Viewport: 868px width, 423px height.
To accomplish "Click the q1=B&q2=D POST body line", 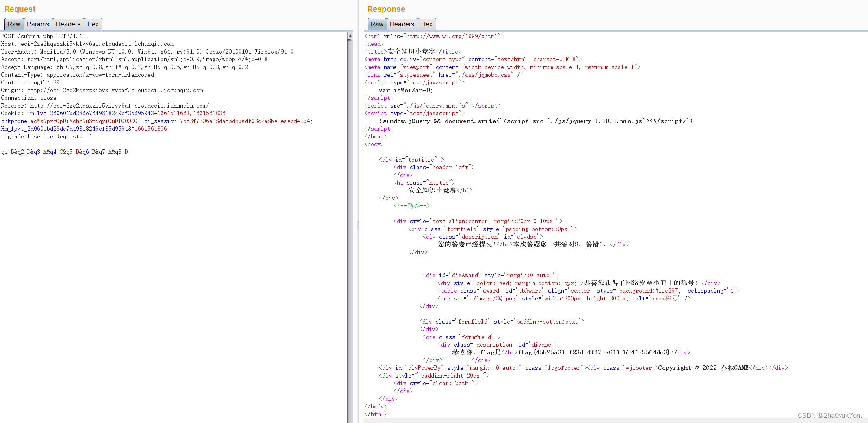I will pyautogui.click(x=65, y=152).
